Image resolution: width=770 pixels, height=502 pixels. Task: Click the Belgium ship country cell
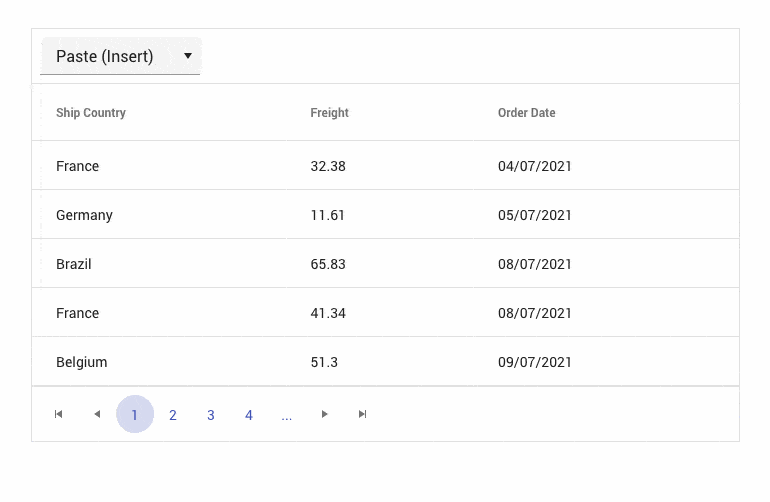click(x=82, y=362)
